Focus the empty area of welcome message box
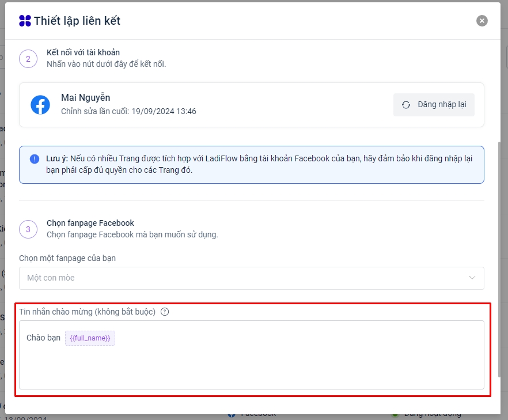Viewport: 508px width, 420px height. (x=251, y=366)
